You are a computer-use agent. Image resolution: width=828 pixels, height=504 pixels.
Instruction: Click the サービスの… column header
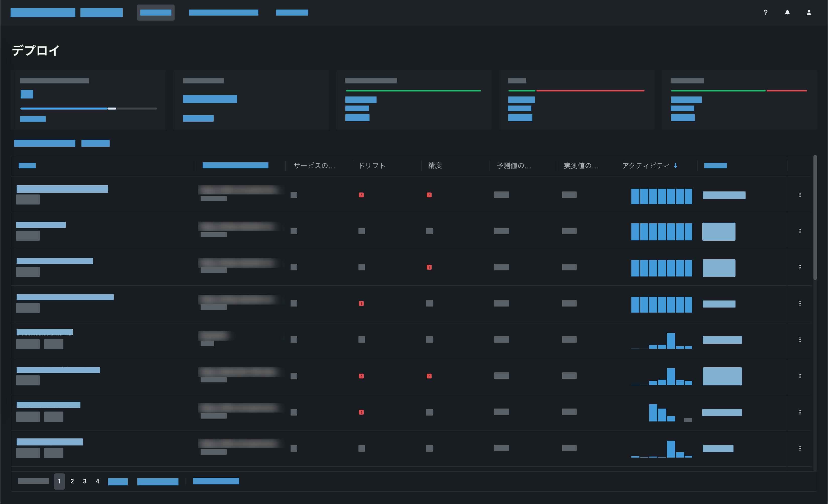[314, 166]
